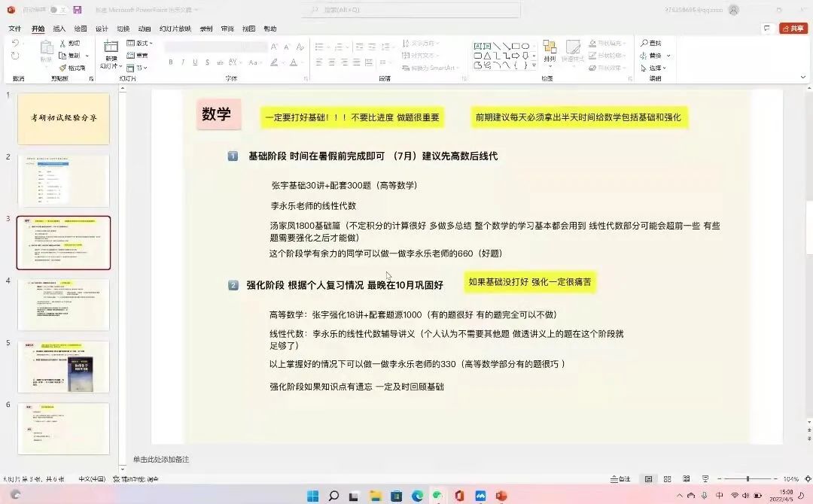Select slide 5 thumbnail with book cover
This screenshot has height=504, width=813.
pyautogui.click(x=63, y=366)
